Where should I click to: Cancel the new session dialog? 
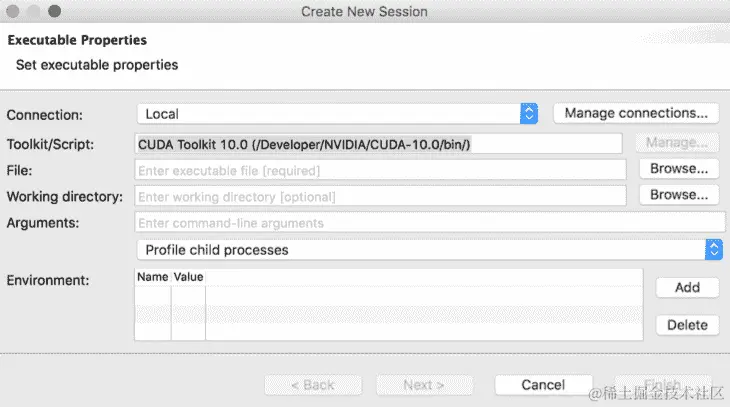543,385
